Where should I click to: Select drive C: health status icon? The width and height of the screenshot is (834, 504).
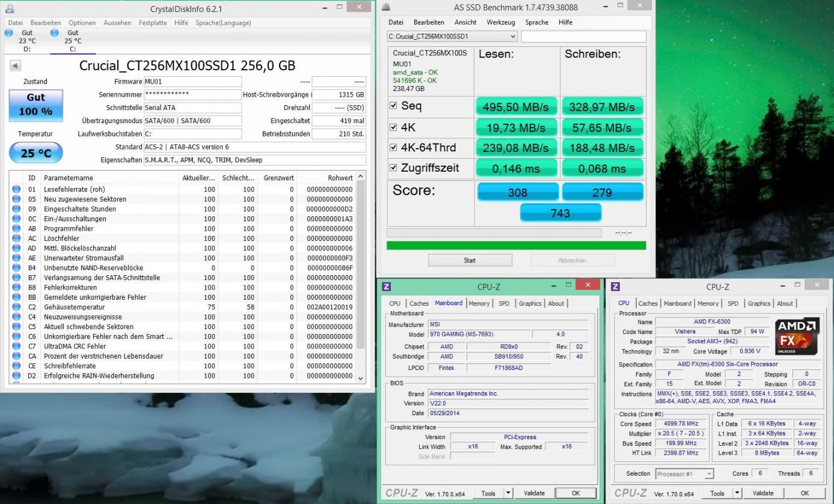[x=55, y=33]
